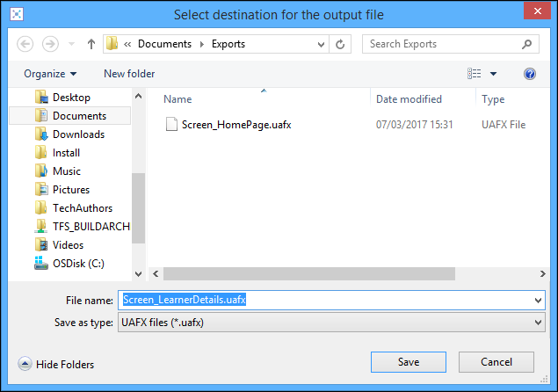Image resolution: width=558 pixels, height=392 pixels.
Task: Close the dialog with the X button
Action: tap(537, 11)
